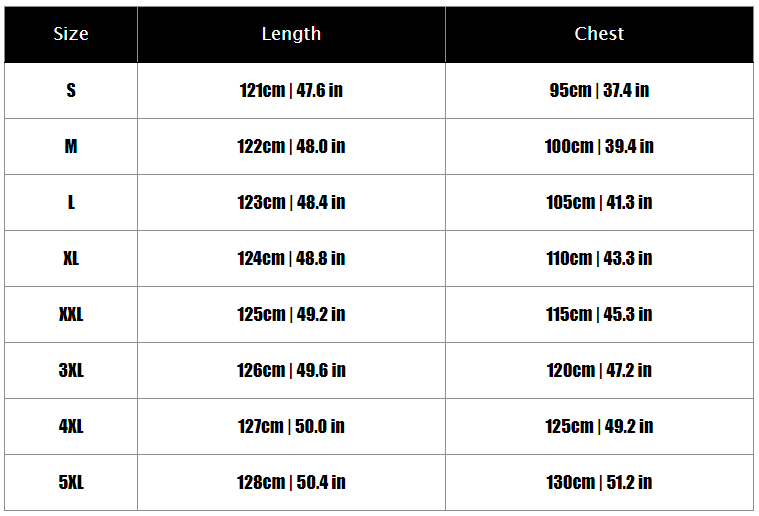Click the Chest column header
The image size is (759, 516).
(599, 34)
